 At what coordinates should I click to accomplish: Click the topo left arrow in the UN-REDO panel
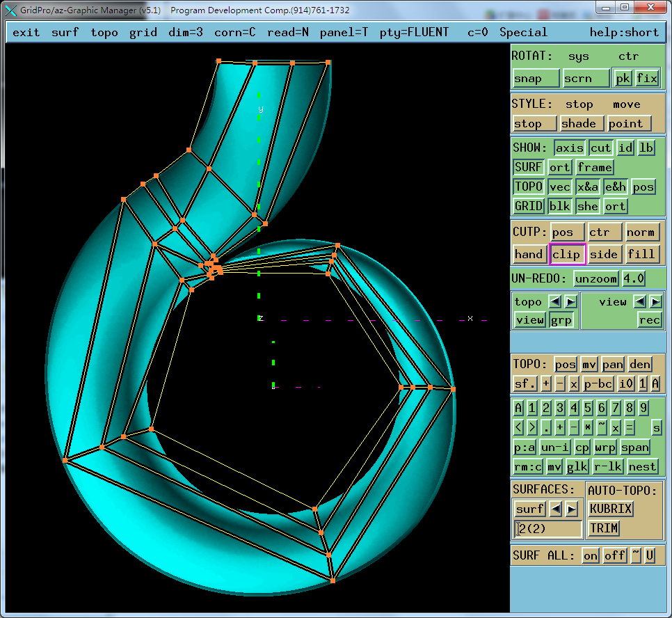coord(555,301)
